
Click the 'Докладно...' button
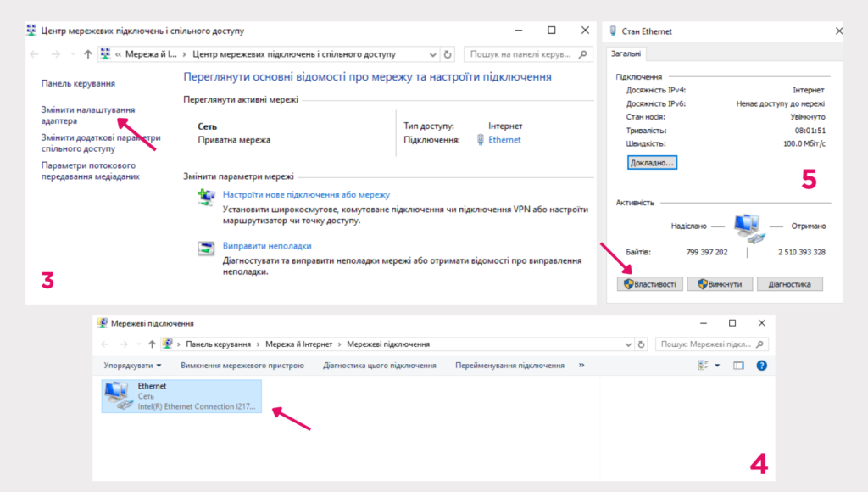(x=652, y=162)
